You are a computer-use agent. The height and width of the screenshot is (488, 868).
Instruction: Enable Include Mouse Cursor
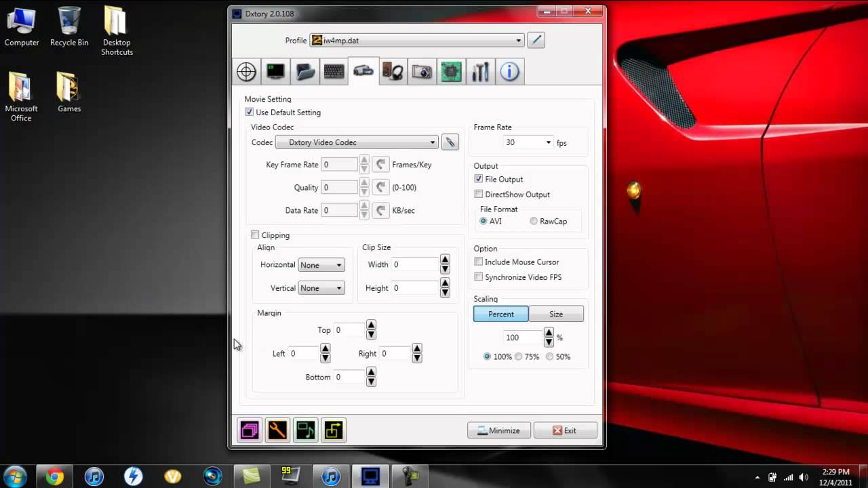click(479, 262)
